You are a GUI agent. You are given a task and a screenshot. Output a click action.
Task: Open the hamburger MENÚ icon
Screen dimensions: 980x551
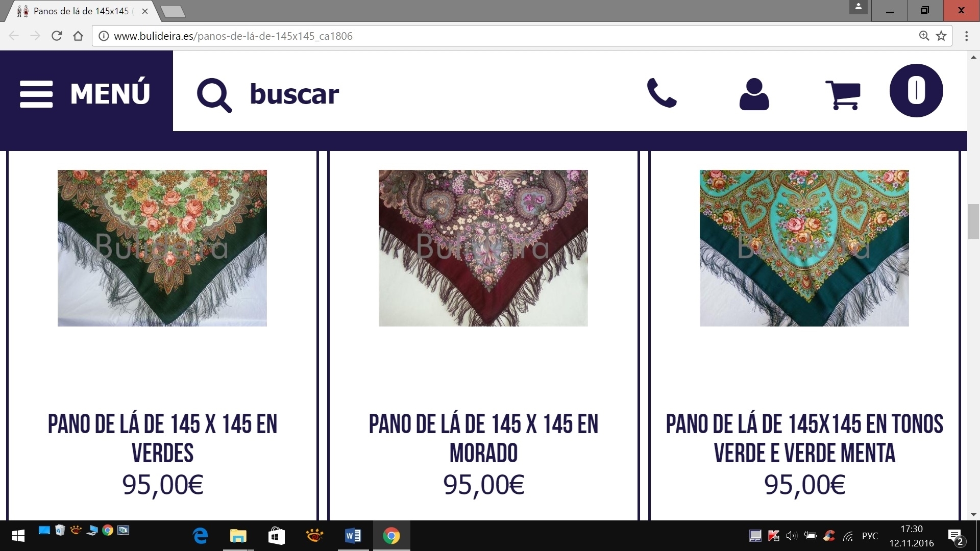pyautogui.click(x=36, y=94)
